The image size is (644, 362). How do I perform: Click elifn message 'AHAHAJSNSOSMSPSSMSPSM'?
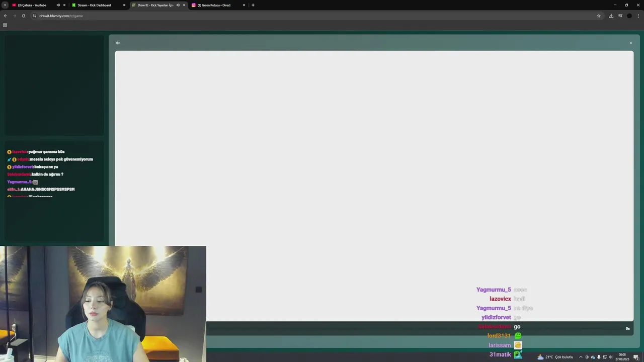pos(48,190)
